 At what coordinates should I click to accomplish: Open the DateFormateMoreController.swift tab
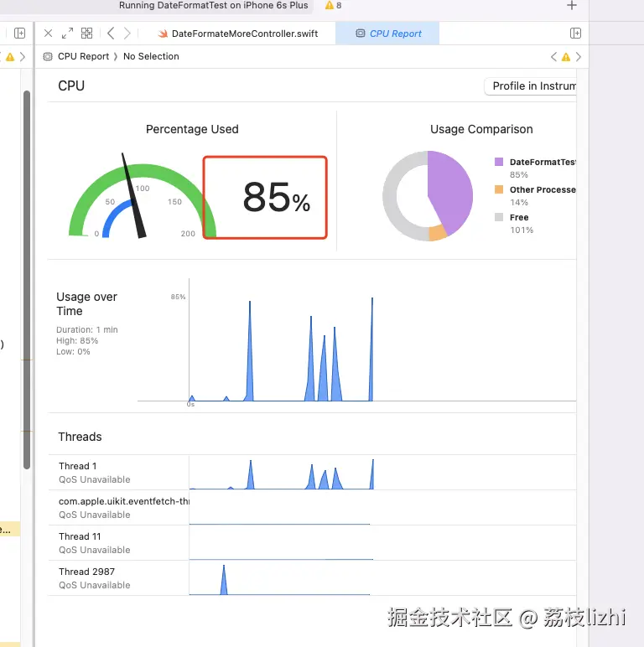pos(238,34)
